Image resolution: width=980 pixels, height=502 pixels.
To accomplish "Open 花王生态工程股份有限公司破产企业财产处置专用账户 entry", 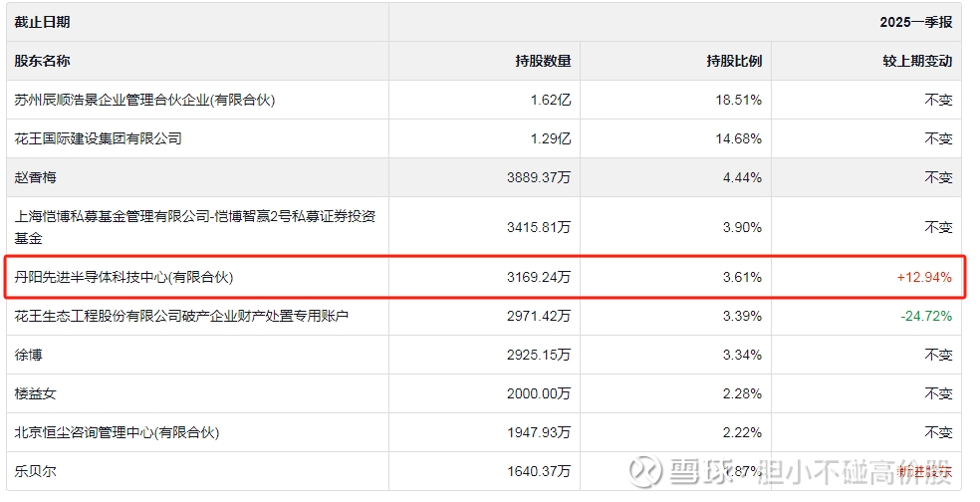I will click(181, 316).
